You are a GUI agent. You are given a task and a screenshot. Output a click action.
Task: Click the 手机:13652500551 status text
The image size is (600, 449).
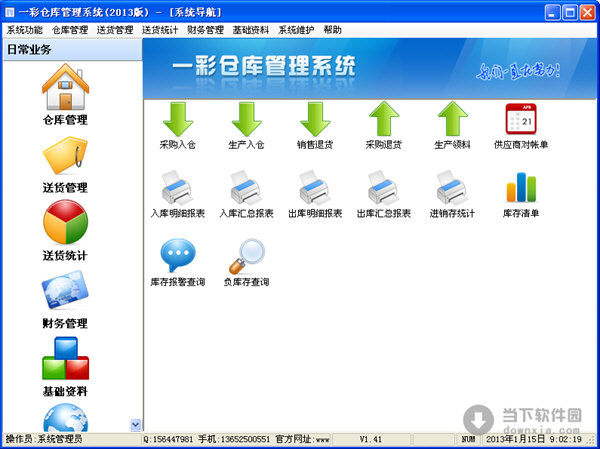click(234, 439)
